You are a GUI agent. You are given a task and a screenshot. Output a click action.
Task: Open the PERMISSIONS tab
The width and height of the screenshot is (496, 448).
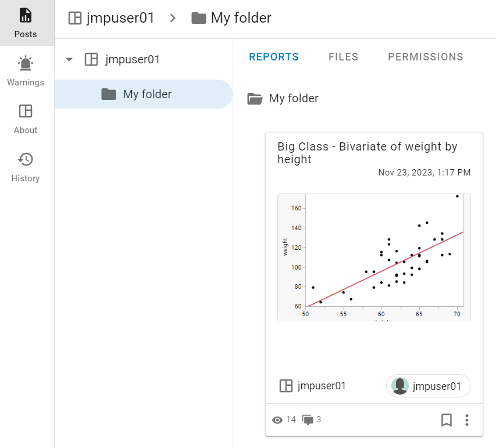pos(425,56)
